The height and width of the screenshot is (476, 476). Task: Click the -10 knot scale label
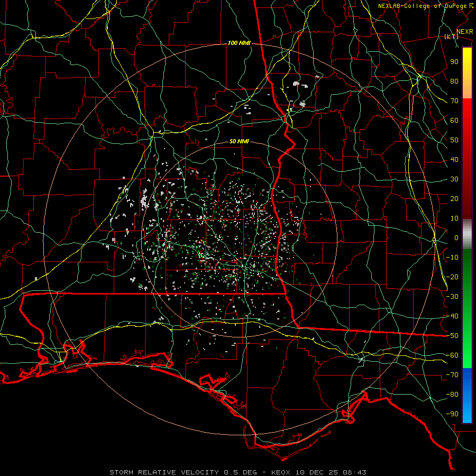pyautogui.click(x=452, y=258)
